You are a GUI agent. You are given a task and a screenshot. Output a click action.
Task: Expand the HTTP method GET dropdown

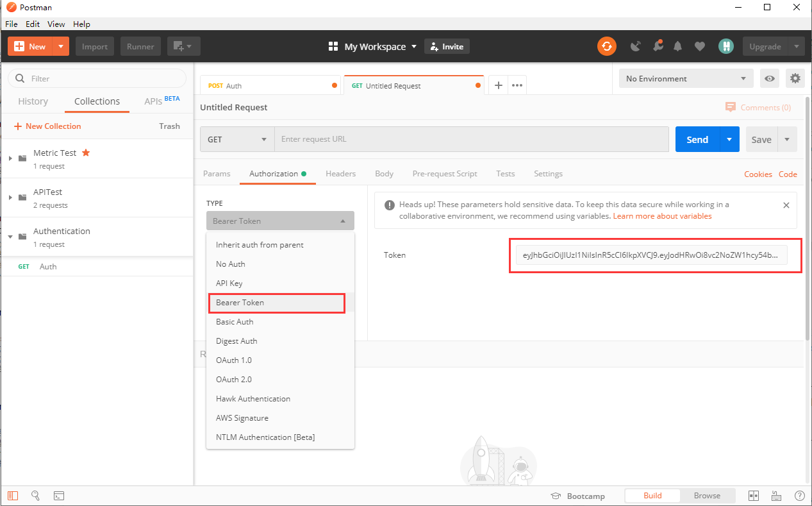pyautogui.click(x=237, y=139)
